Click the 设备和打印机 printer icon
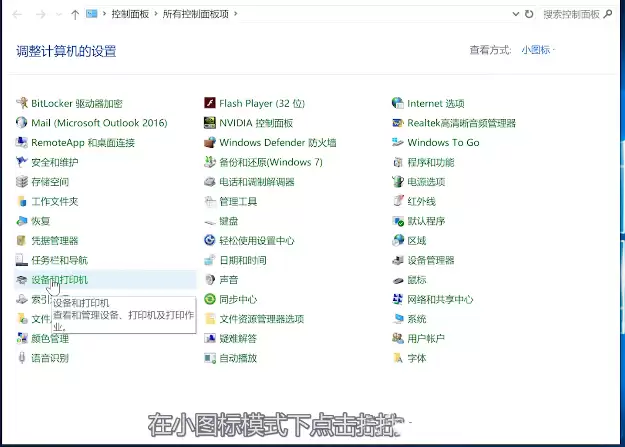 point(22,280)
